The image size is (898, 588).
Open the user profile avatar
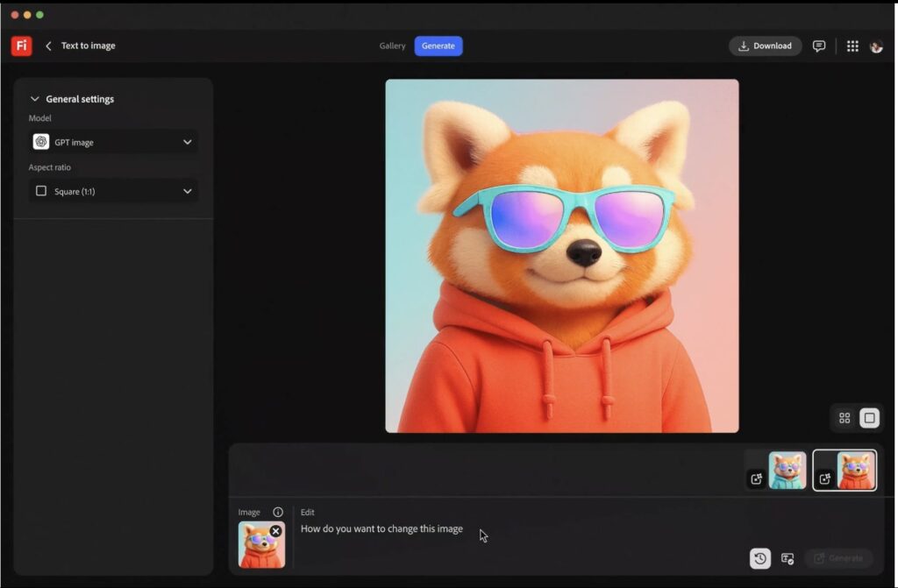(876, 46)
